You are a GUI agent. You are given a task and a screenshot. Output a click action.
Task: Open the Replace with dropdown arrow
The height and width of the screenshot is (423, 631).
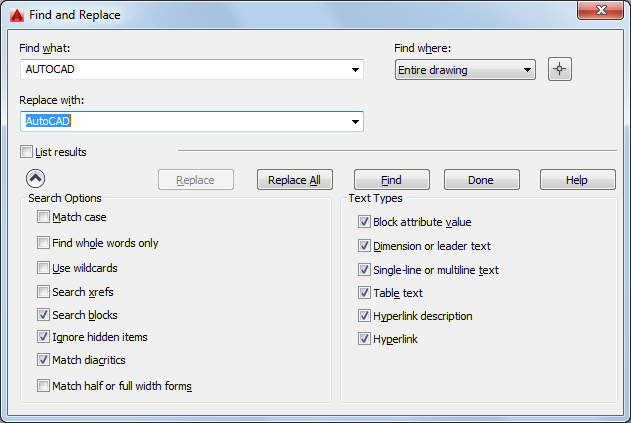coord(355,122)
